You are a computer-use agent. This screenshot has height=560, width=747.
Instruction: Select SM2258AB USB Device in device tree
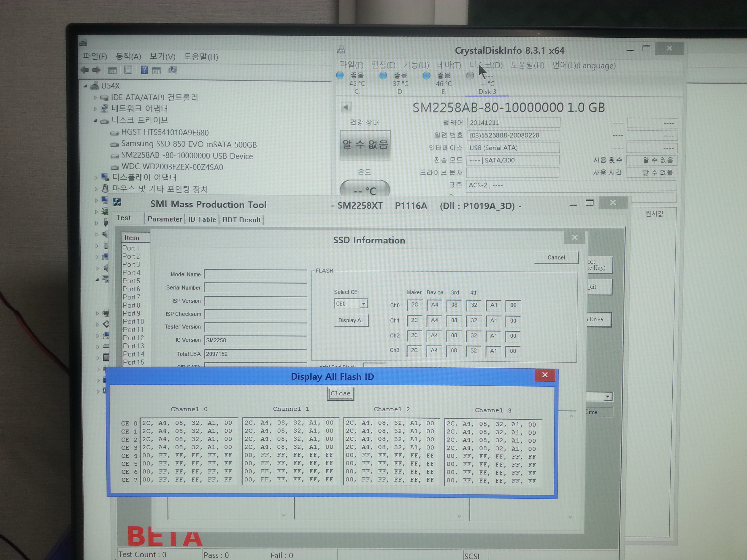click(187, 156)
